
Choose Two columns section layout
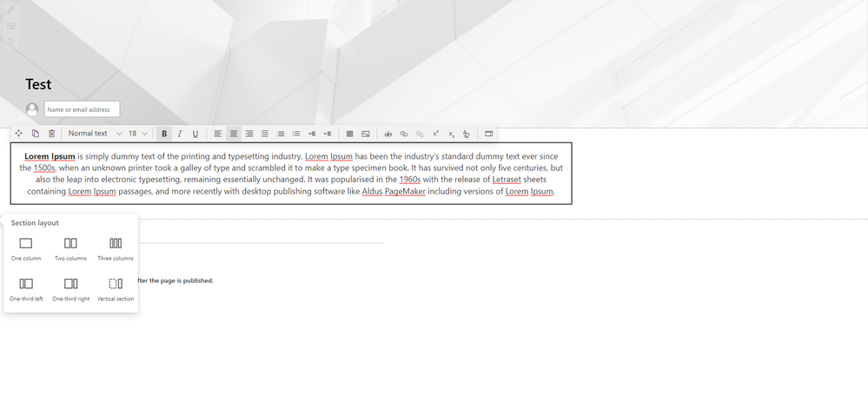click(71, 249)
